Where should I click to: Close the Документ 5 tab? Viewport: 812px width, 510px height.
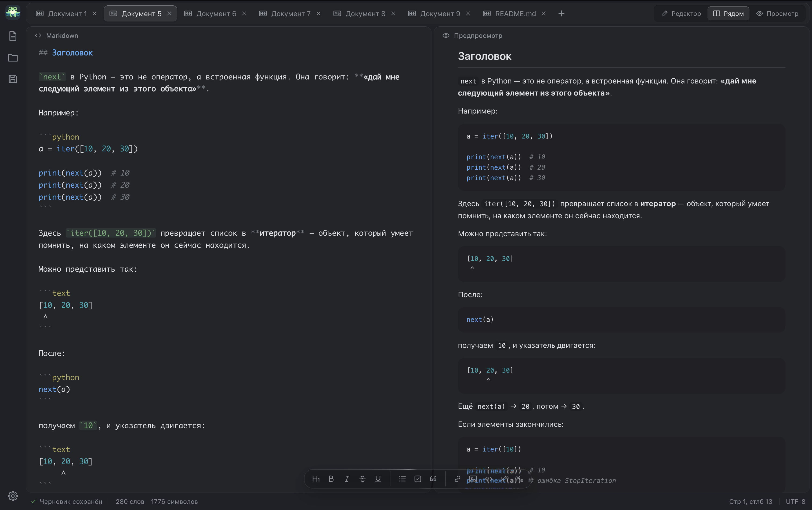(169, 13)
